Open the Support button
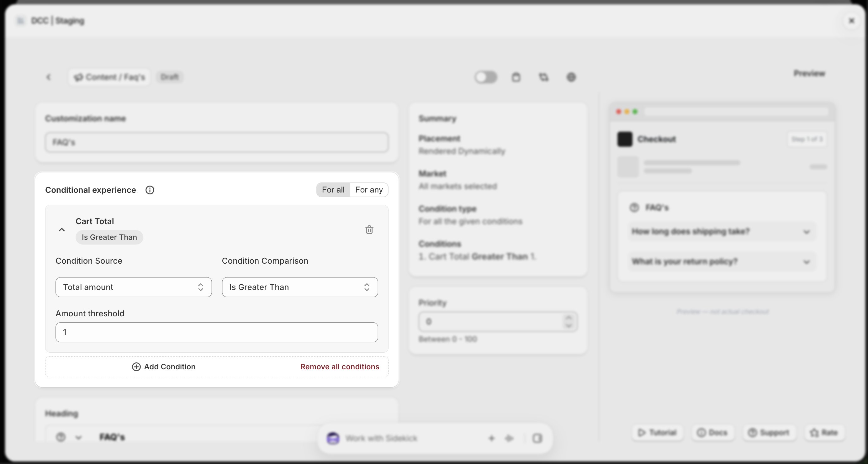The image size is (868, 464). (x=769, y=433)
